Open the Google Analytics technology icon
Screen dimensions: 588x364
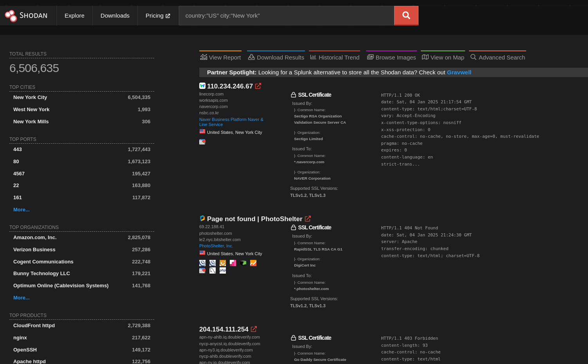pos(253,263)
